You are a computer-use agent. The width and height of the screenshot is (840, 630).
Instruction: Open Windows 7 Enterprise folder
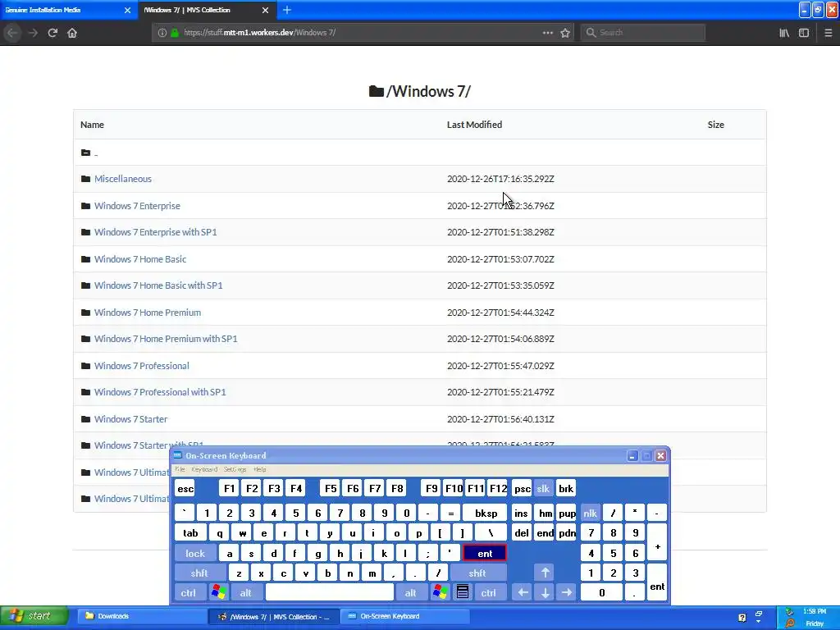pyautogui.click(x=137, y=206)
